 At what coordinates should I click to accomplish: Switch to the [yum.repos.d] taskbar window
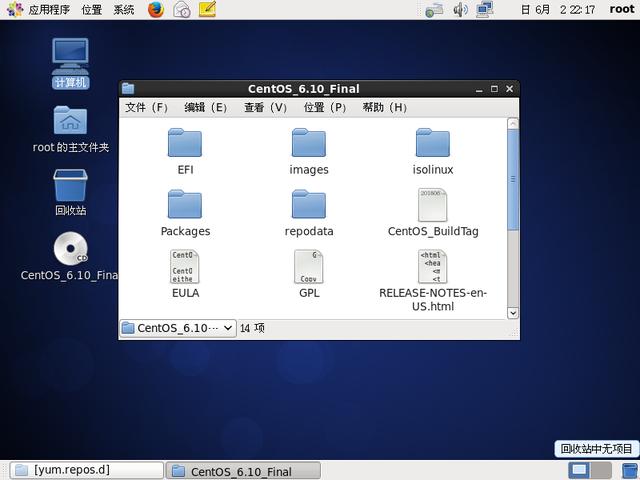point(87,471)
